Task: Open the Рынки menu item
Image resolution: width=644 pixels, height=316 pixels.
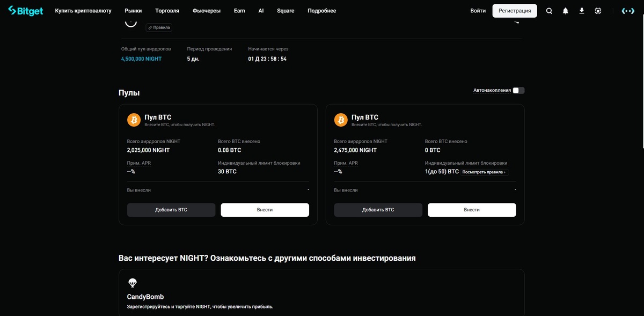Action: (133, 11)
